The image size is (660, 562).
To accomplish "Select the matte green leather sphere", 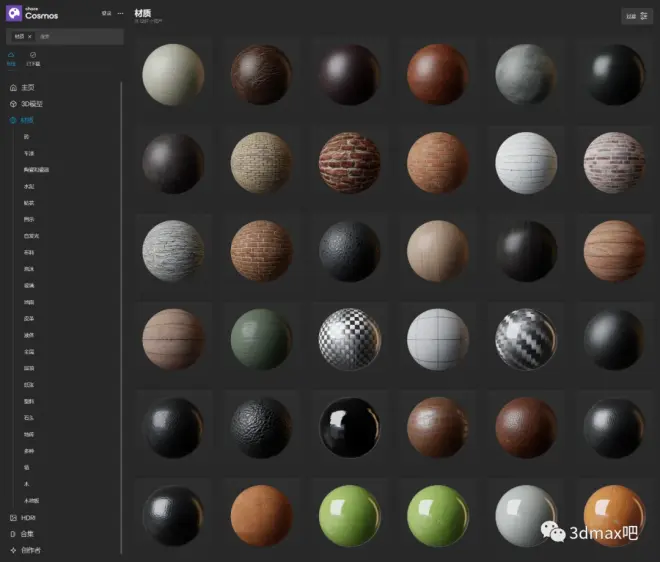I will click(x=261, y=339).
